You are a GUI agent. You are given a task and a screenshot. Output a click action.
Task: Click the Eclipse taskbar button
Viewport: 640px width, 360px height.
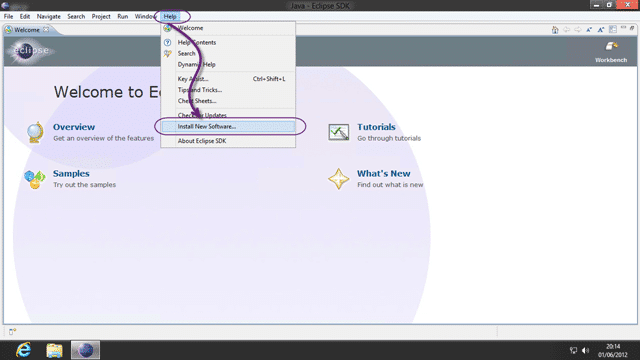point(85,350)
